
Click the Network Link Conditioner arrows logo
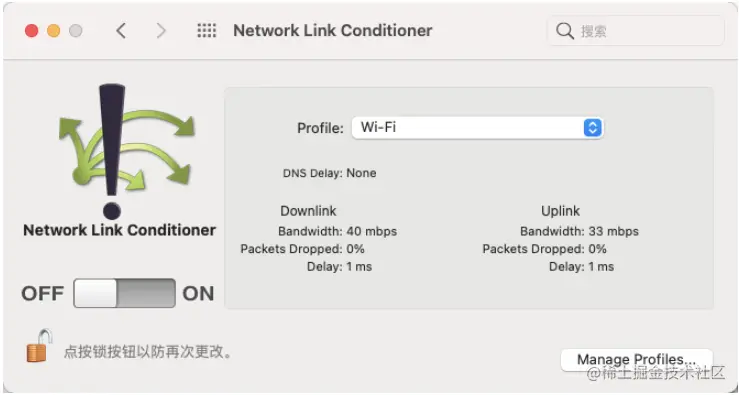coord(126,151)
